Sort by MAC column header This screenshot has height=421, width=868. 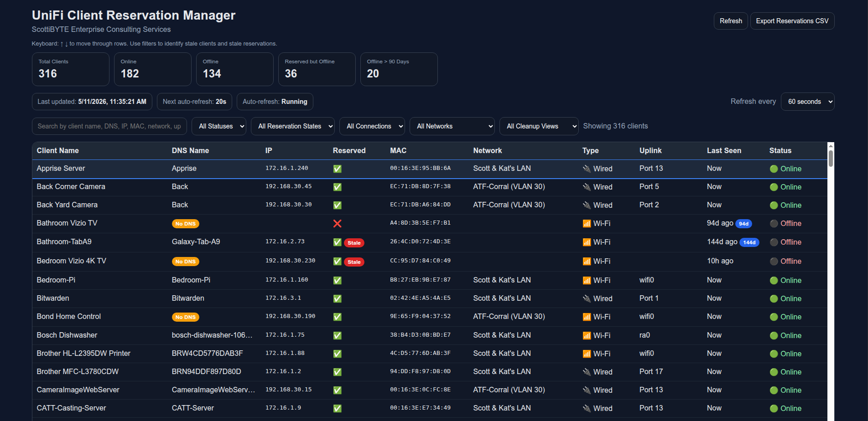398,150
